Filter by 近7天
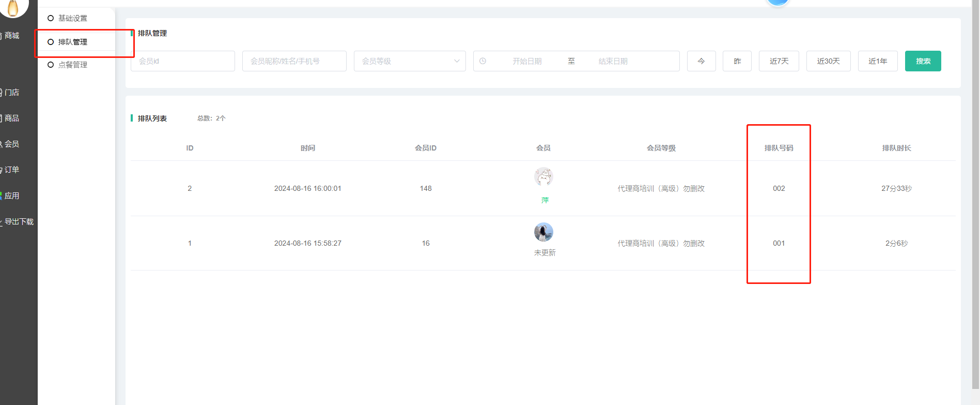 [779, 61]
